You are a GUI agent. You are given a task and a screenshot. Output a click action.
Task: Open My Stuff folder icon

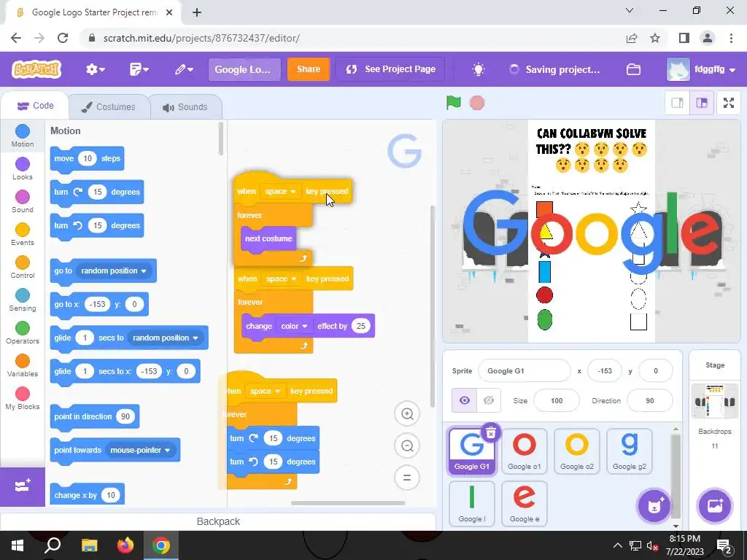(633, 69)
